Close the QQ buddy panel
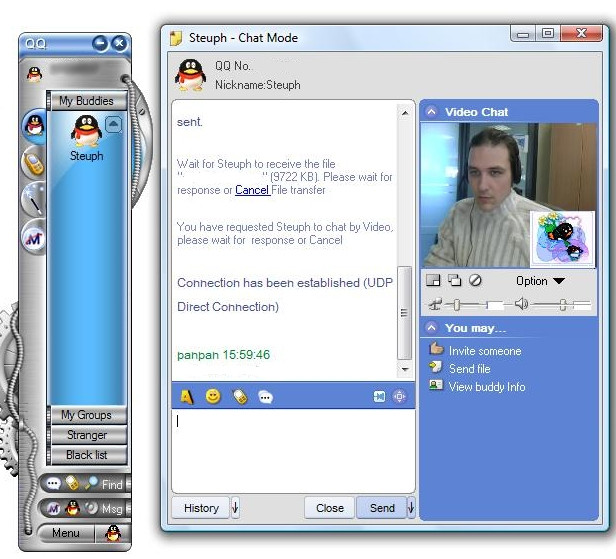Image resolution: width=616 pixels, height=559 pixels. pyautogui.click(x=119, y=43)
